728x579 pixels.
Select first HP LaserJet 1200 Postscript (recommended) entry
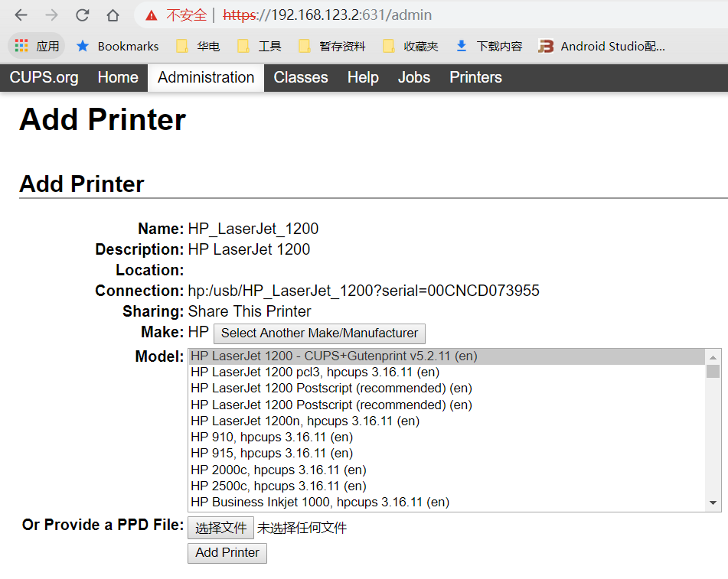tap(447, 389)
